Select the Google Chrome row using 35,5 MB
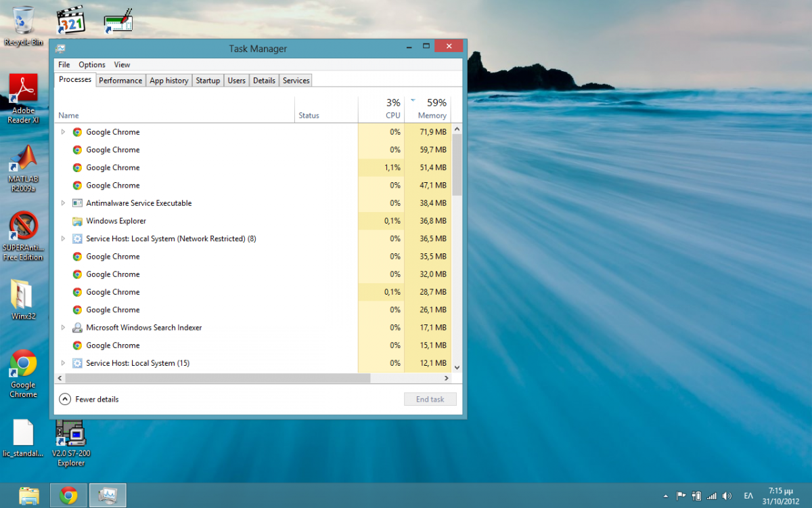 (x=253, y=256)
